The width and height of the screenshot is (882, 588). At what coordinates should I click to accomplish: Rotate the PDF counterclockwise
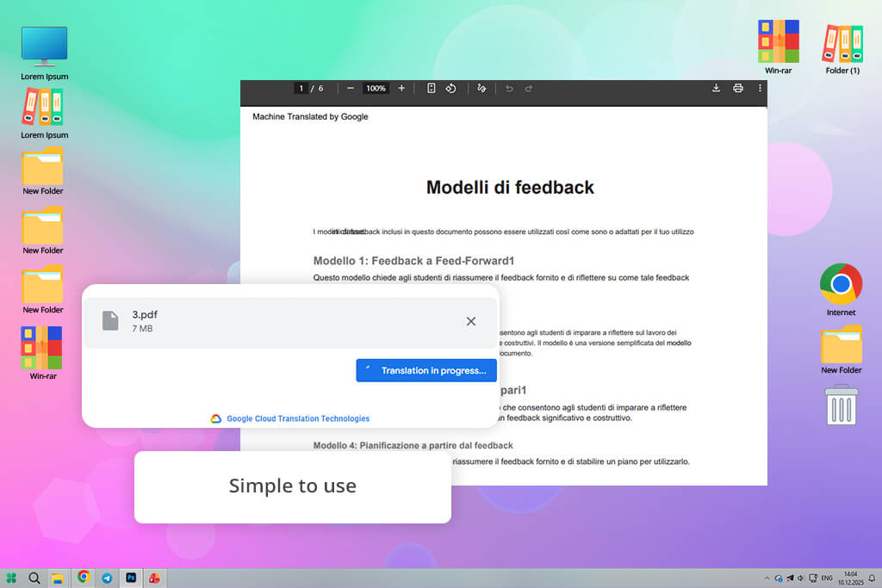pos(451,89)
